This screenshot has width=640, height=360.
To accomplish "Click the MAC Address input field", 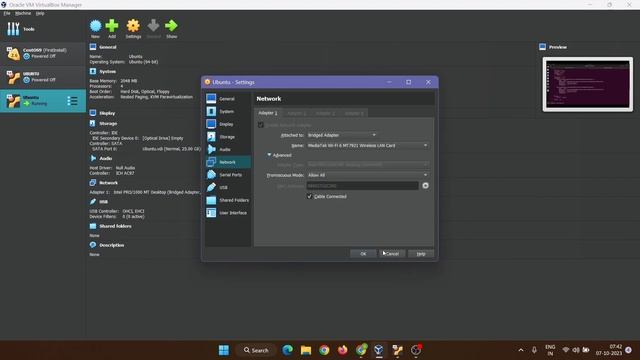I will (362, 186).
